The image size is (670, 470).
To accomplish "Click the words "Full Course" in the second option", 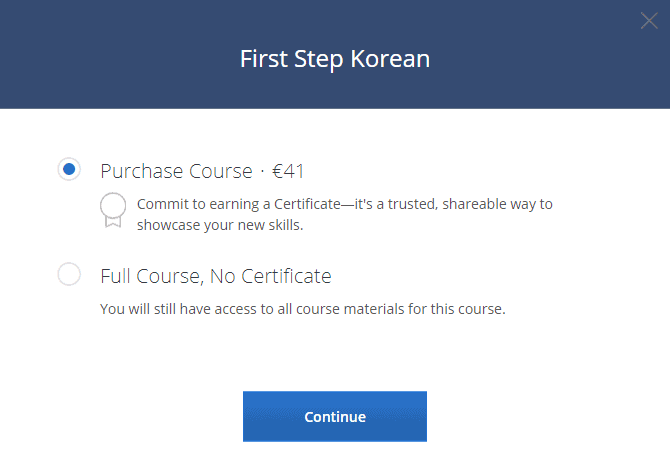I will 147,275.
